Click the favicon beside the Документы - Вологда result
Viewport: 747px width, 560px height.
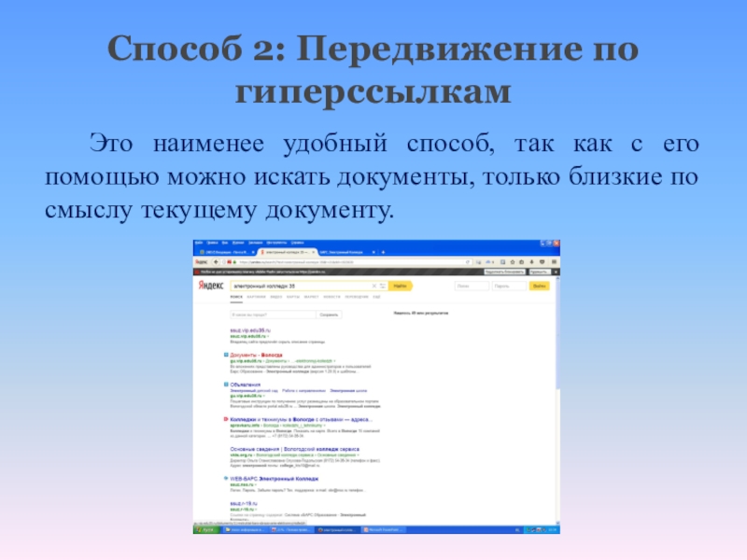coord(226,356)
